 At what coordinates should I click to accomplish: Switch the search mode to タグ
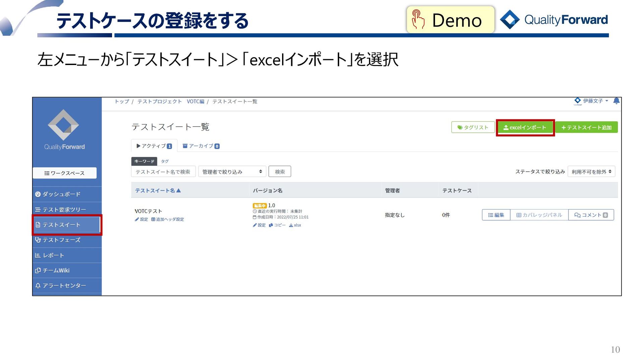[165, 162]
